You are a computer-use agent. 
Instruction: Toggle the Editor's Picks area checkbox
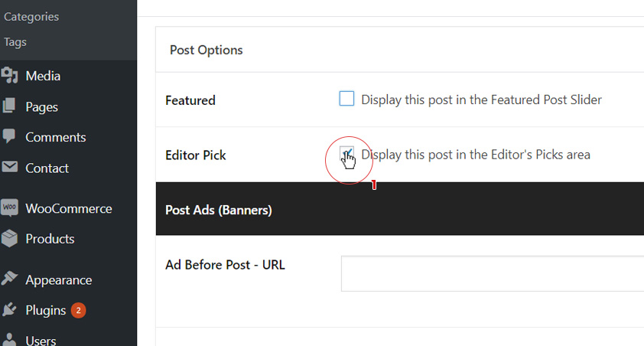tap(347, 154)
